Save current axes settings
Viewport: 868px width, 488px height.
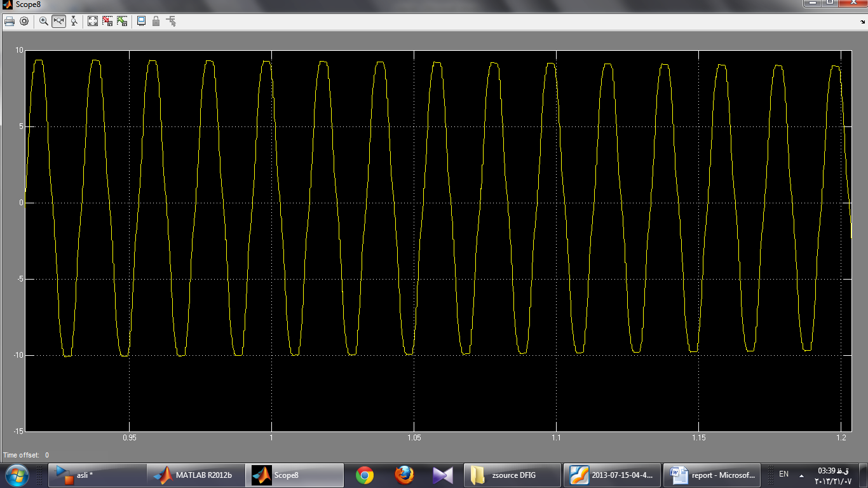click(107, 21)
